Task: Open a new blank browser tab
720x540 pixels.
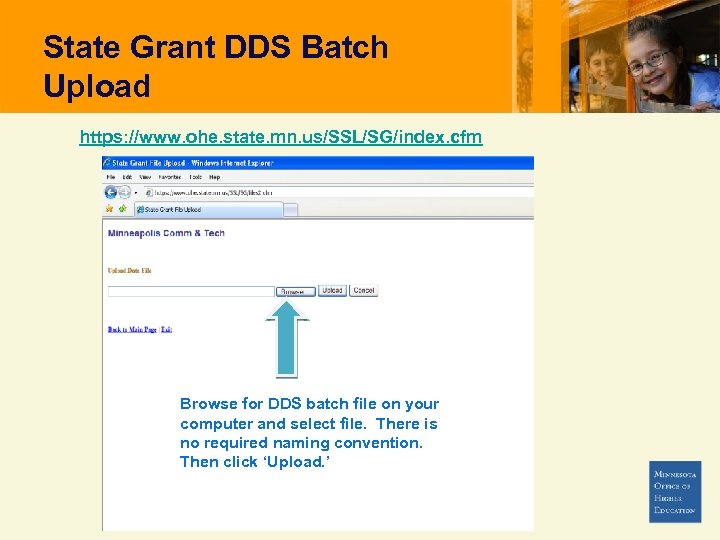Action: point(290,210)
